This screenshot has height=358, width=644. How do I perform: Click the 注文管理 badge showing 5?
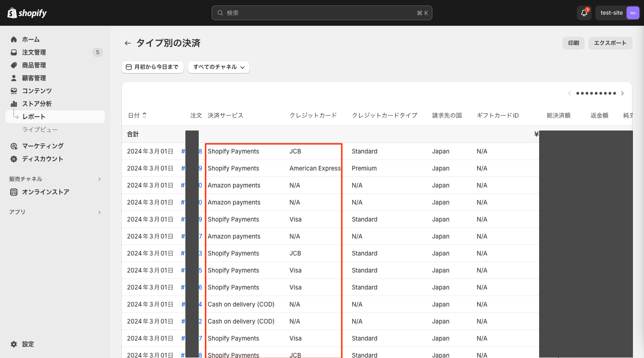click(97, 52)
